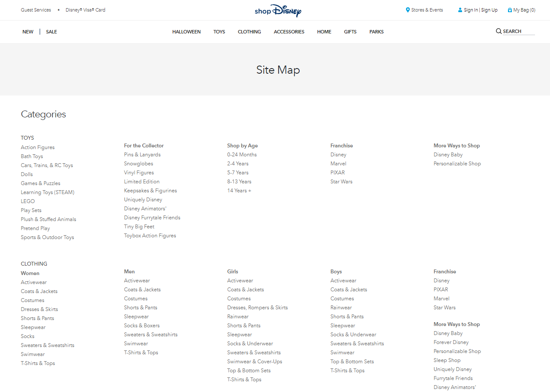Open the Guest Services link
The height and width of the screenshot is (392, 550).
36,9
